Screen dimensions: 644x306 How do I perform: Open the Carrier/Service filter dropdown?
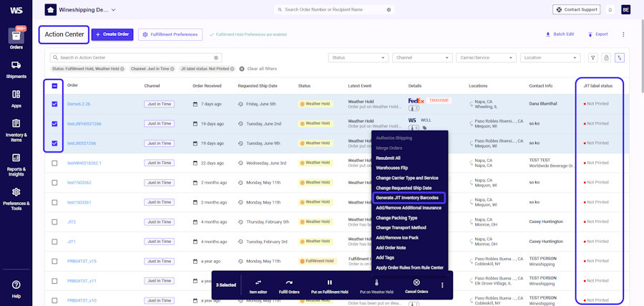487,58
